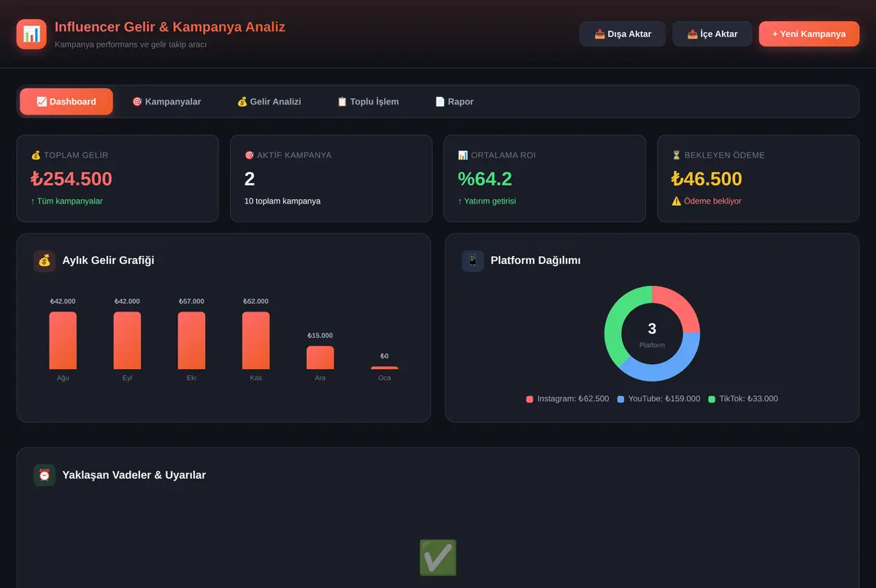The image size is (876, 588).
Task: Click the green checkmark icon in alerts panel
Action: click(x=438, y=557)
